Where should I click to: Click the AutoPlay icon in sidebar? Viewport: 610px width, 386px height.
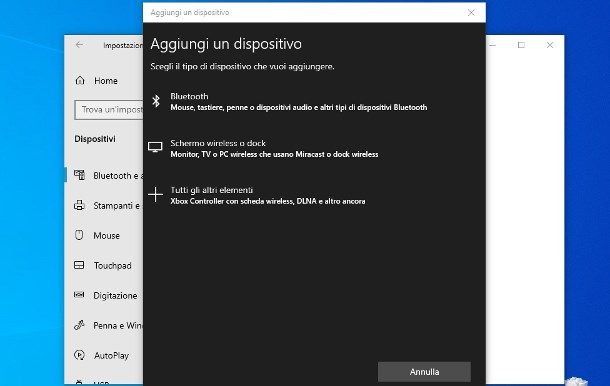point(79,355)
